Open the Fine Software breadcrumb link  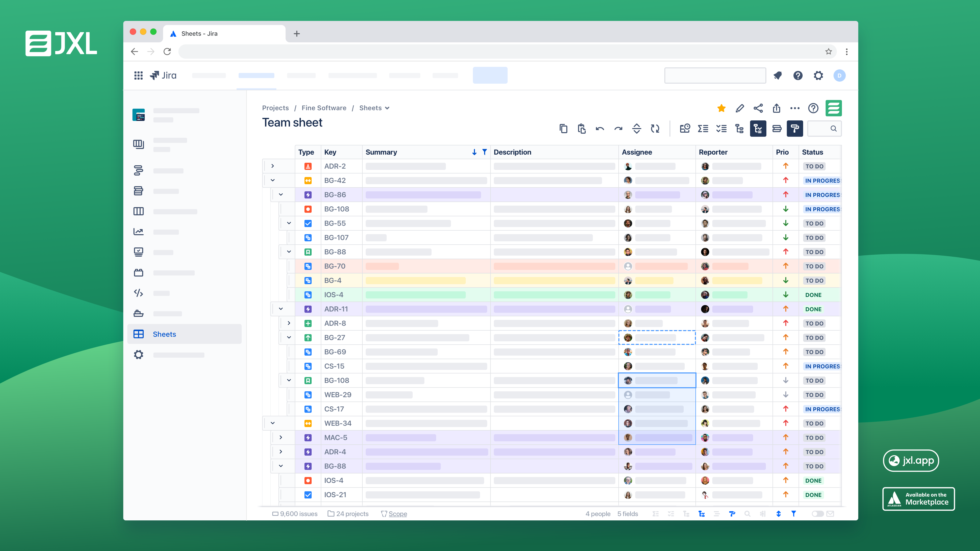tap(324, 108)
